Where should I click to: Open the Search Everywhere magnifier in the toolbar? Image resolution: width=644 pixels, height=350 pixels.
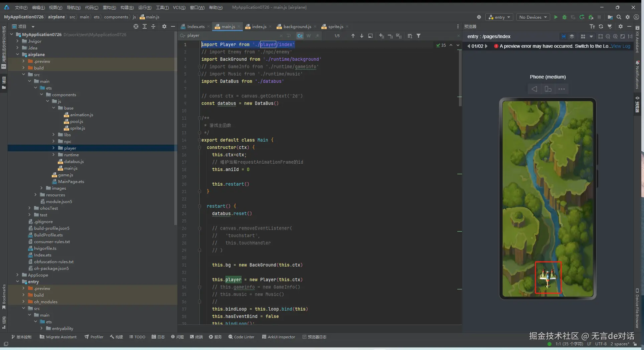[x=619, y=17]
